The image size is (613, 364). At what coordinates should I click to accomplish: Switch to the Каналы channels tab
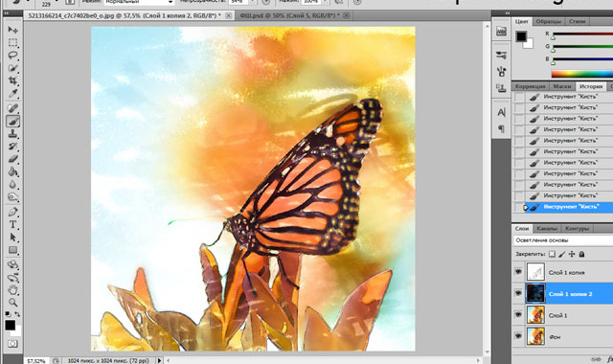coord(547,228)
